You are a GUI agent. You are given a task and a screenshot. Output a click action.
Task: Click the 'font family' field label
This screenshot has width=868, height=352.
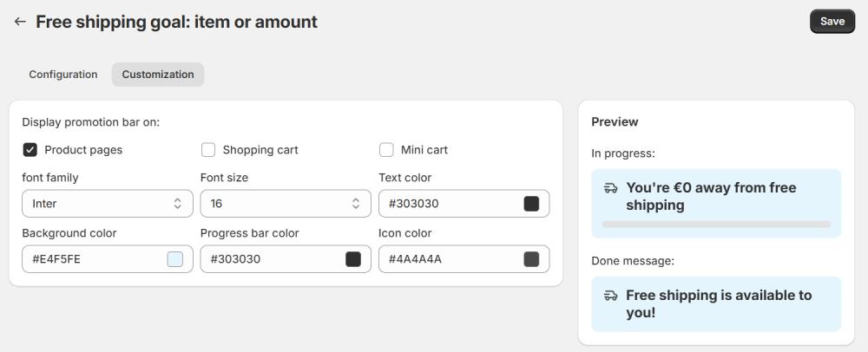[50, 178]
